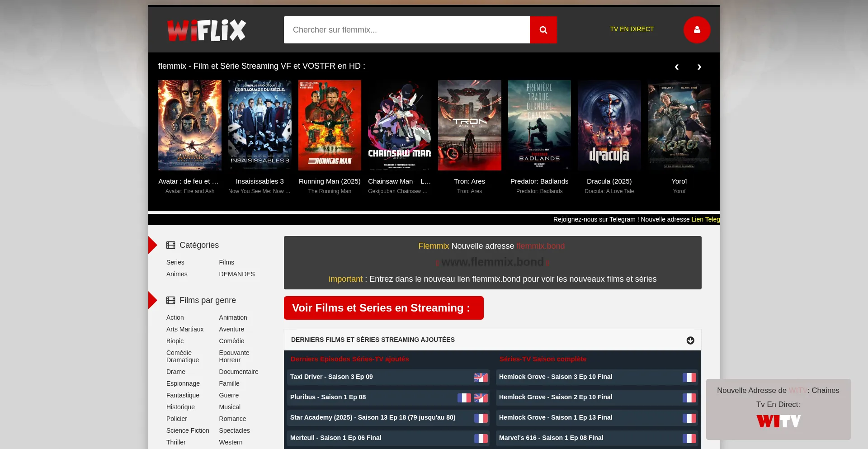Open Marvel's 616 - Saison 1 Ep 08 Final
The height and width of the screenshot is (449, 868).
[551, 438]
